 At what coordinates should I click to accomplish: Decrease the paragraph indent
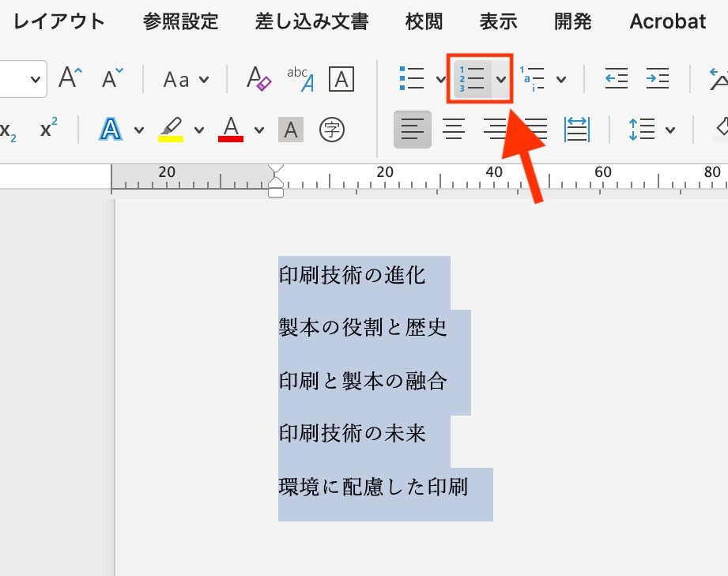tap(617, 78)
